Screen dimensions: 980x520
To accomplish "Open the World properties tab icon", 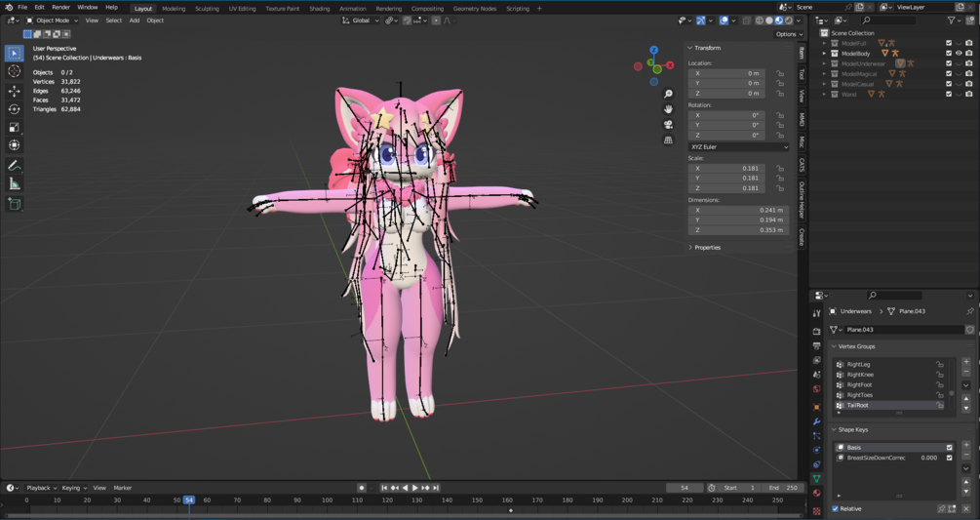I will 816,388.
